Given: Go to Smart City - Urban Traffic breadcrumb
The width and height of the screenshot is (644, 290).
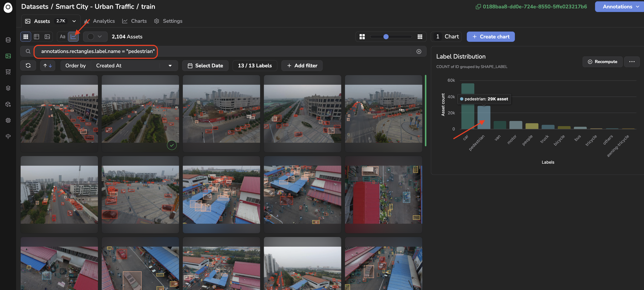Looking at the screenshot, I should [x=95, y=6].
